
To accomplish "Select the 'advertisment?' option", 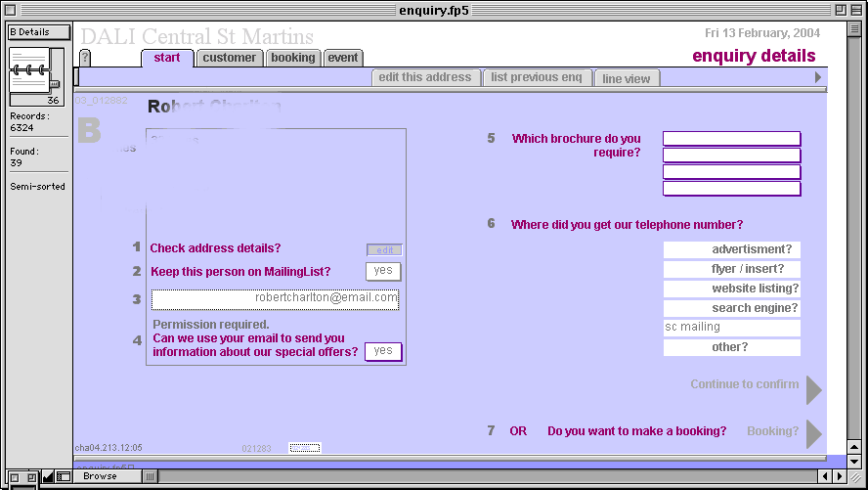I will (731, 249).
